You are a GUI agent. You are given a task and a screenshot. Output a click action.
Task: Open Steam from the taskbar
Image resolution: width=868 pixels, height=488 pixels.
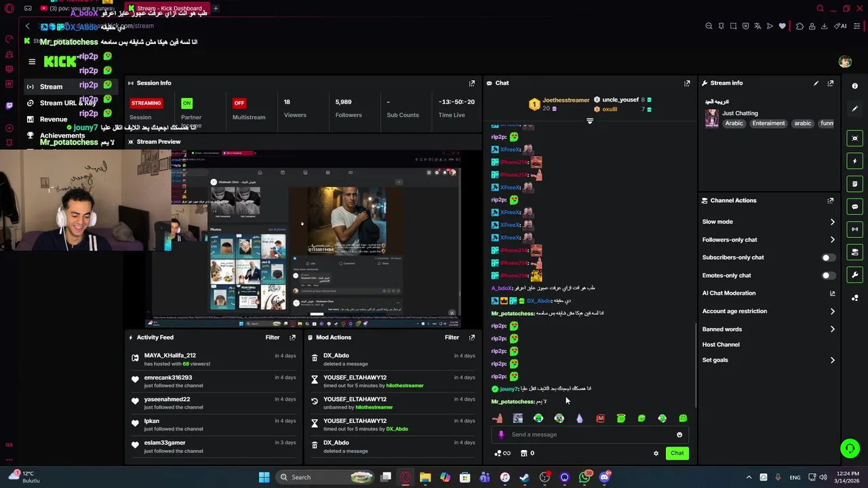pos(525,478)
